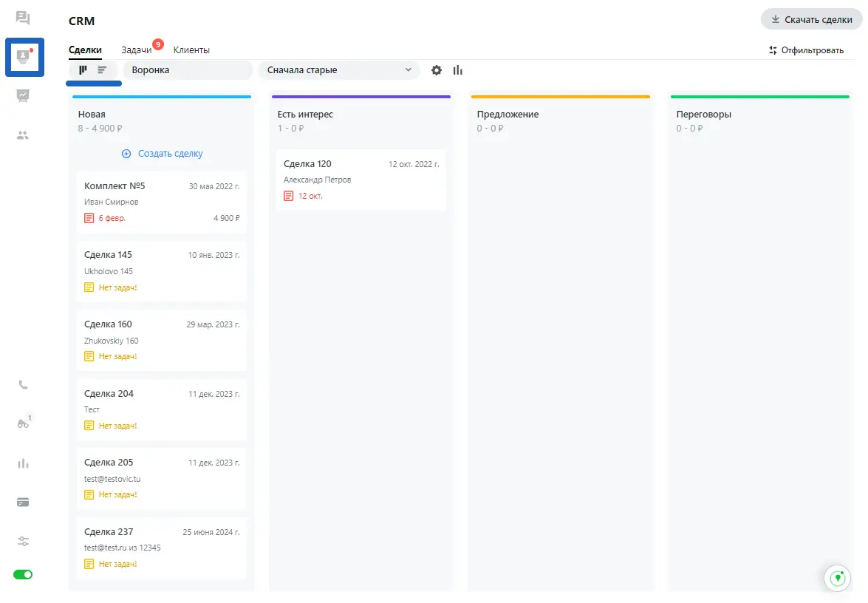The image size is (868, 603).
Task: Open funnel settings via the gear icon
Action: [437, 70]
